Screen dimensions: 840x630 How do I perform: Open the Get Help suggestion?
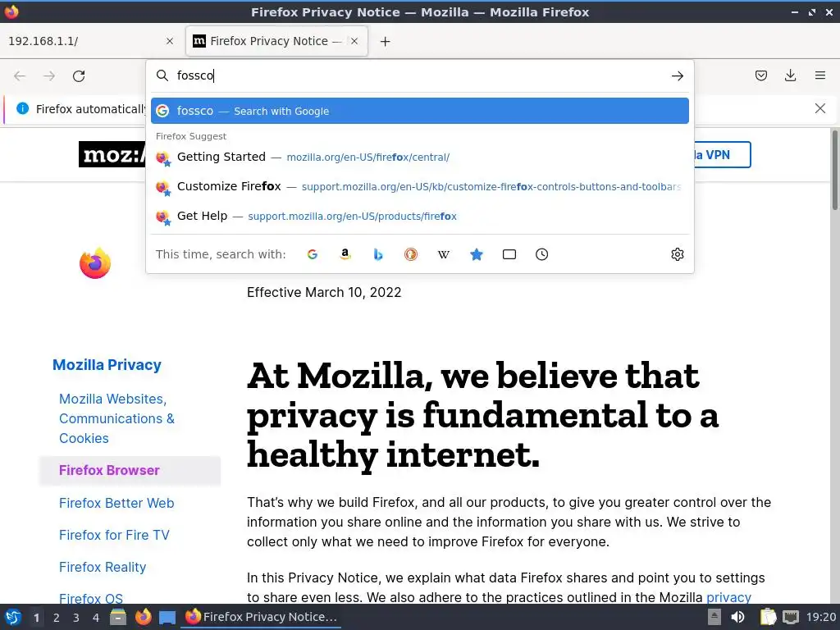pyautogui.click(x=420, y=216)
